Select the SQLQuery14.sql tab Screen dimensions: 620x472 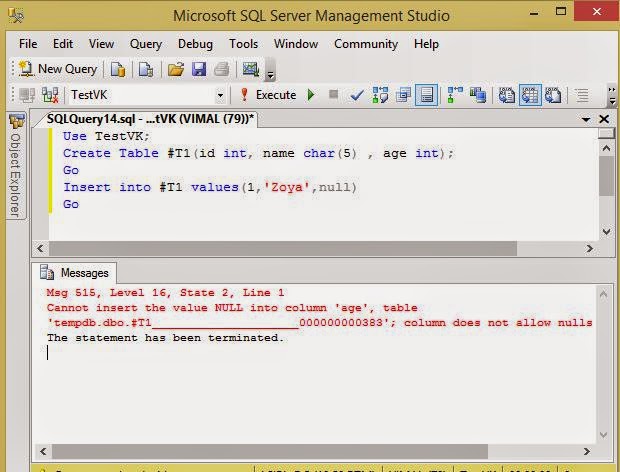coord(150,119)
